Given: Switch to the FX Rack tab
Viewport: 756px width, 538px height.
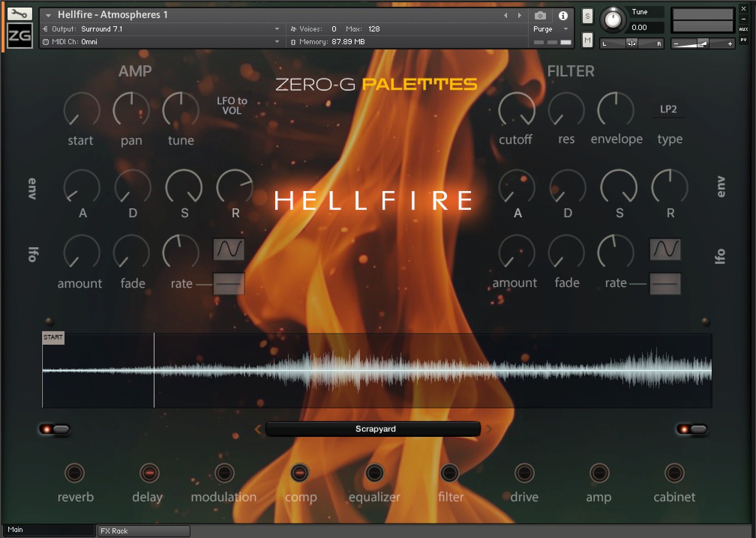Looking at the screenshot, I should [x=144, y=531].
